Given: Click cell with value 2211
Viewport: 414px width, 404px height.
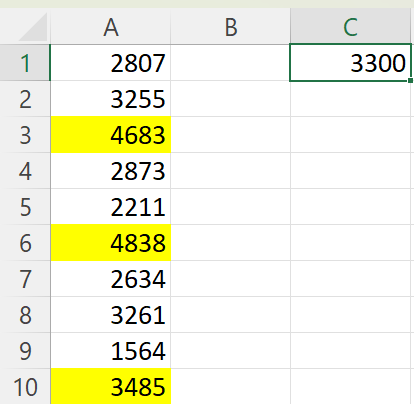Looking at the screenshot, I should pyautogui.click(x=111, y=207).
